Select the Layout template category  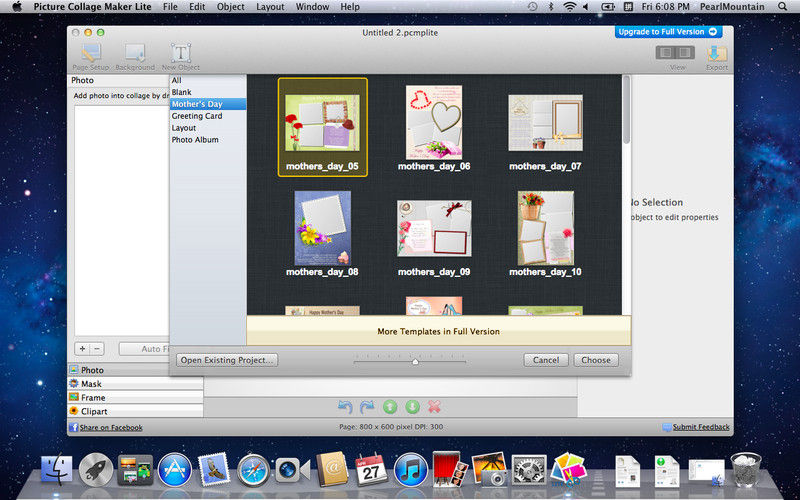coord(208,128)
